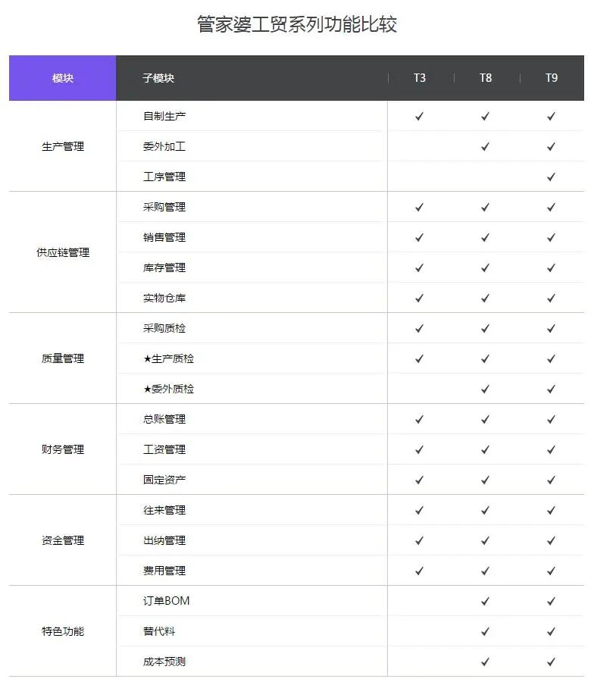
Task: Select the 生产管理 module cell
Action: coord(63,146)
